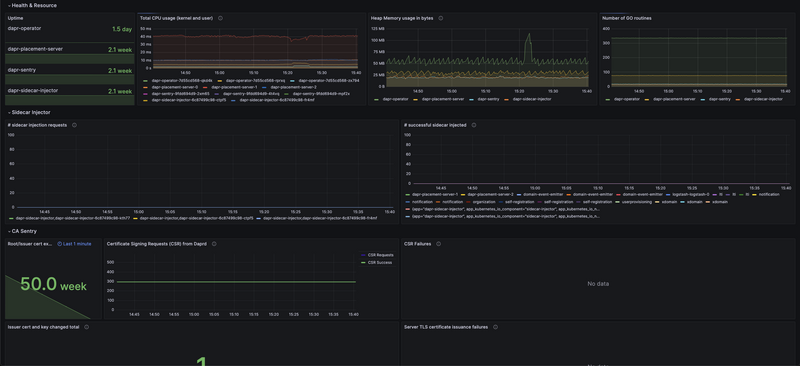This screenshot has width=800, height=366.
Task: Open the Number of GO routines panel menu
Action: [627, 18]
